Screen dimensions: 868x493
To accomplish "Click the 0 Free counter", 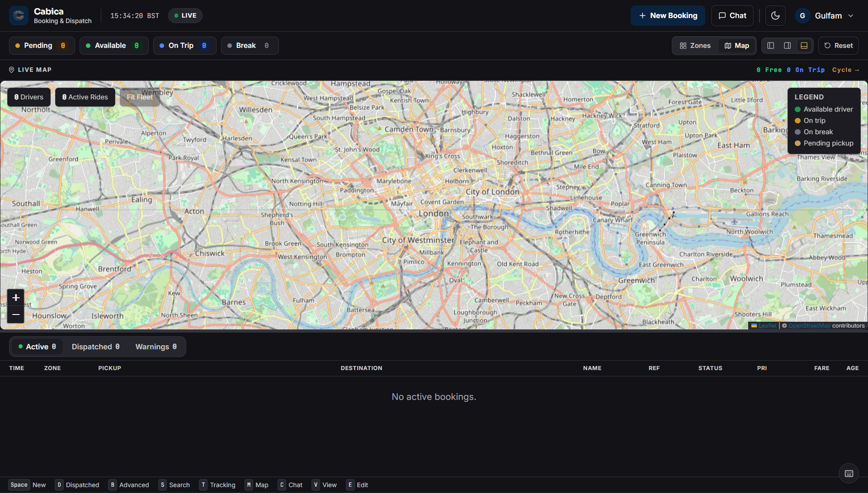I will click(x=769, y=70).
